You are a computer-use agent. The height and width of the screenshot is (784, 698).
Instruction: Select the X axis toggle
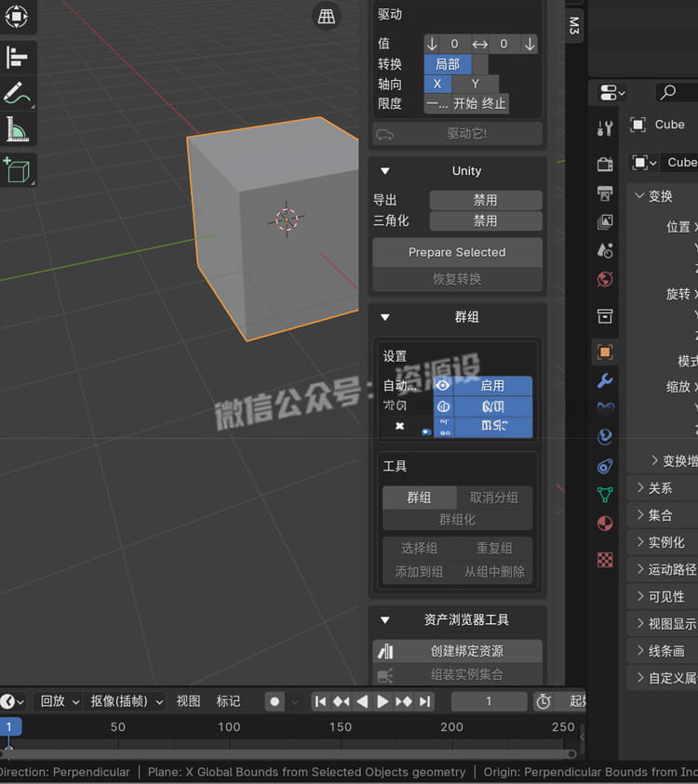point(437,84)
